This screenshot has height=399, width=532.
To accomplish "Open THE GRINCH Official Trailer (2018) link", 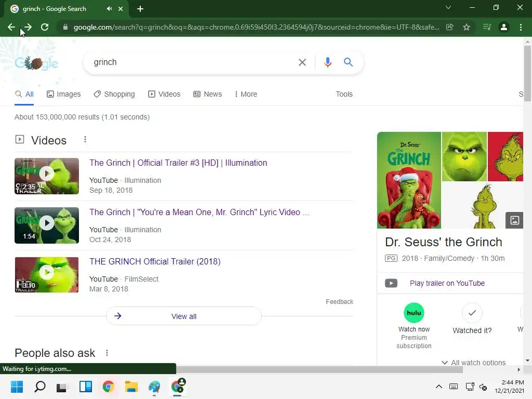I will tap(155, 262).
